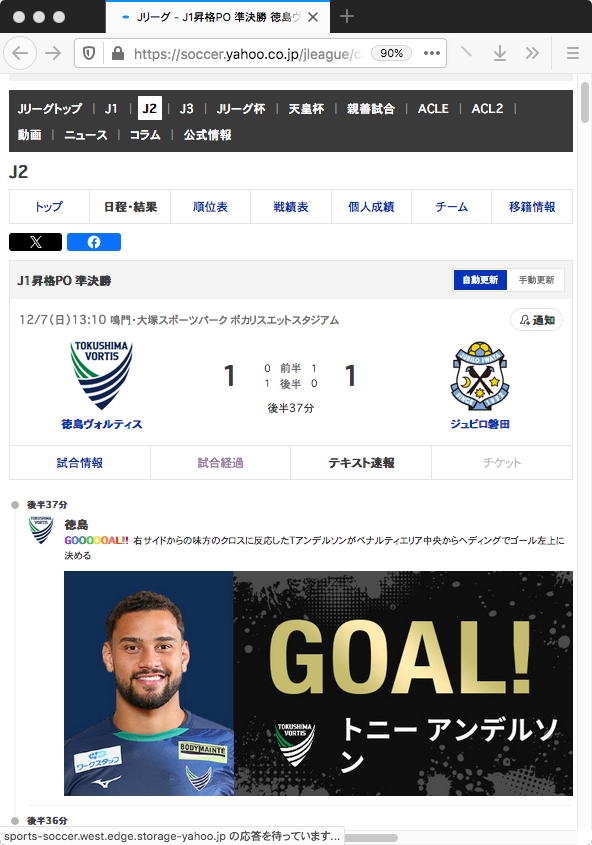This screenshot has height=845, width=592.
Task: Open a new browser tab
Action: point(346,17)
